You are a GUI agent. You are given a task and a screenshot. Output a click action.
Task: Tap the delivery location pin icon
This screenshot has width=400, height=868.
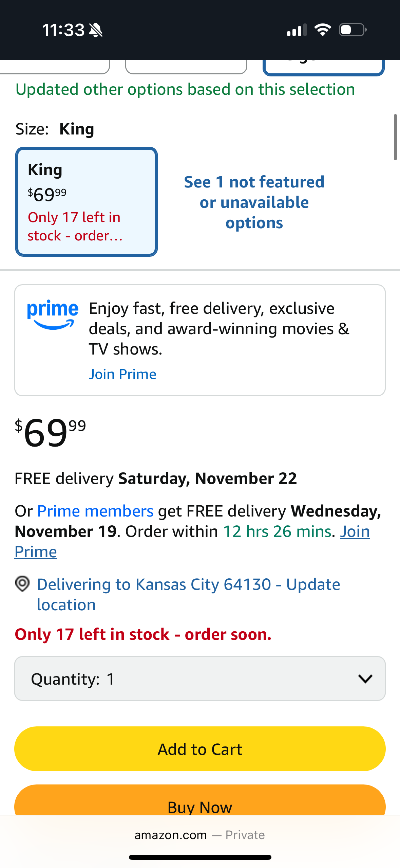[x=22, y=584]
